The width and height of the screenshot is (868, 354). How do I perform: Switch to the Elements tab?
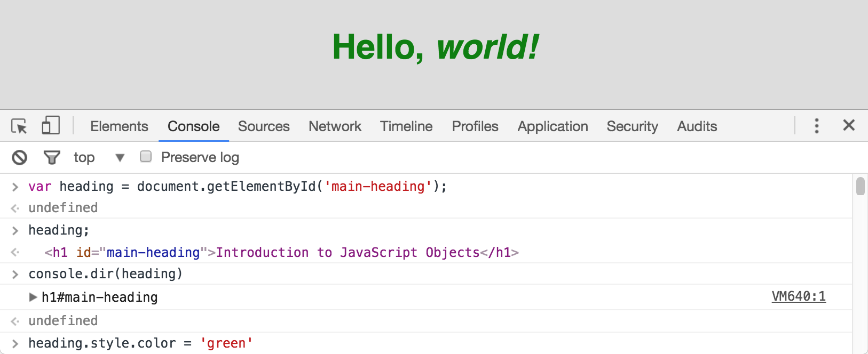pyautogui.click(x=119, y=126)
